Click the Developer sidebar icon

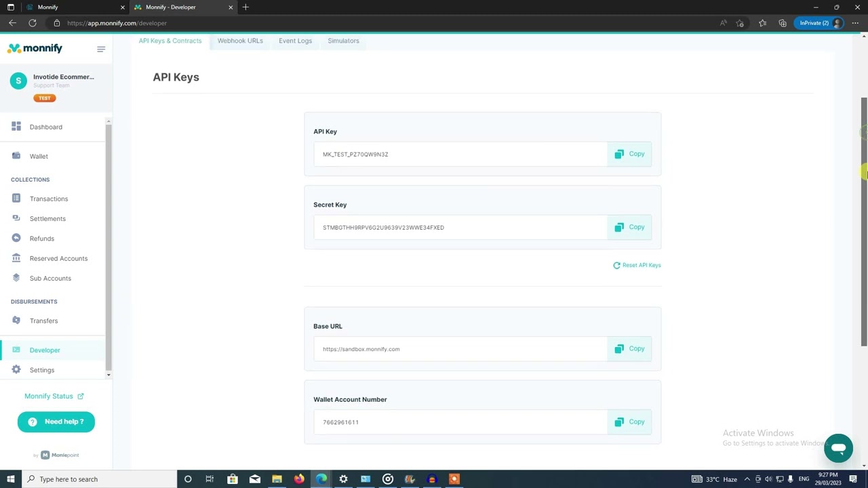coord(16,350)
